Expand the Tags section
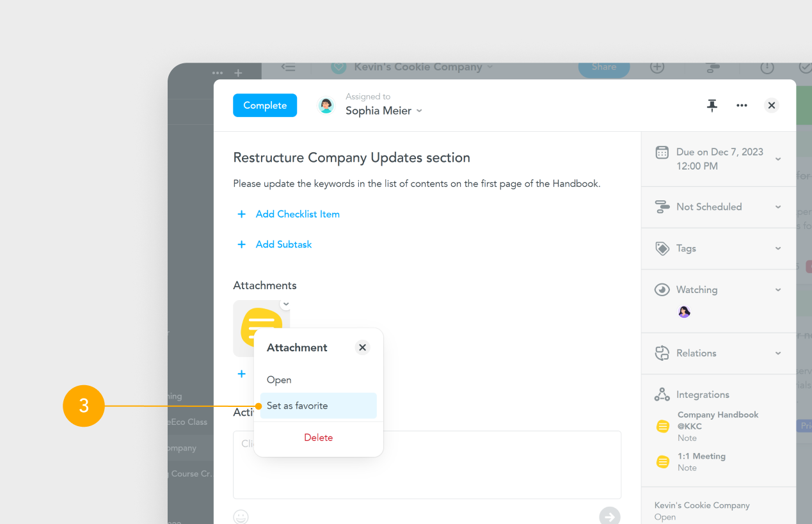The image size is (812, 524). click(778, 248)
